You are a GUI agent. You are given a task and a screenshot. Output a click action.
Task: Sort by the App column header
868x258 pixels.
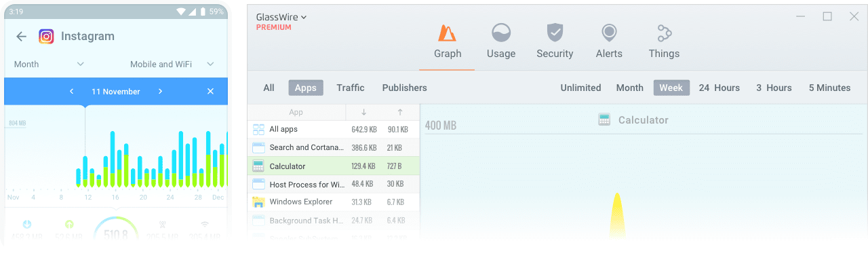[x=296, y=112]
